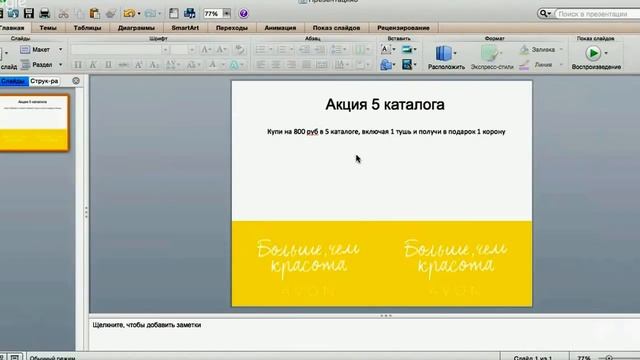
Task: Click the center align paragraph icon
Action: tap(276, 65)
